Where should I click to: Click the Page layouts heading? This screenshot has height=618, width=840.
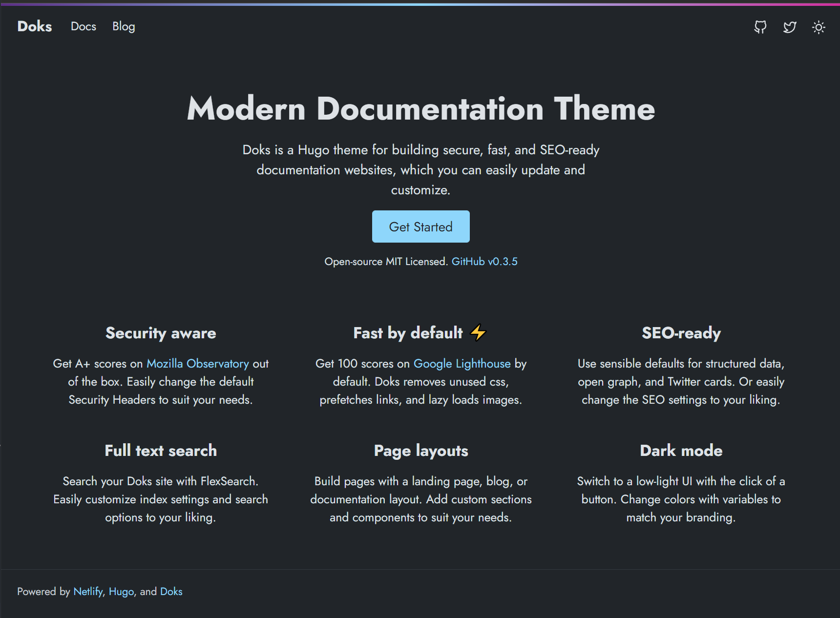[421, 451]
